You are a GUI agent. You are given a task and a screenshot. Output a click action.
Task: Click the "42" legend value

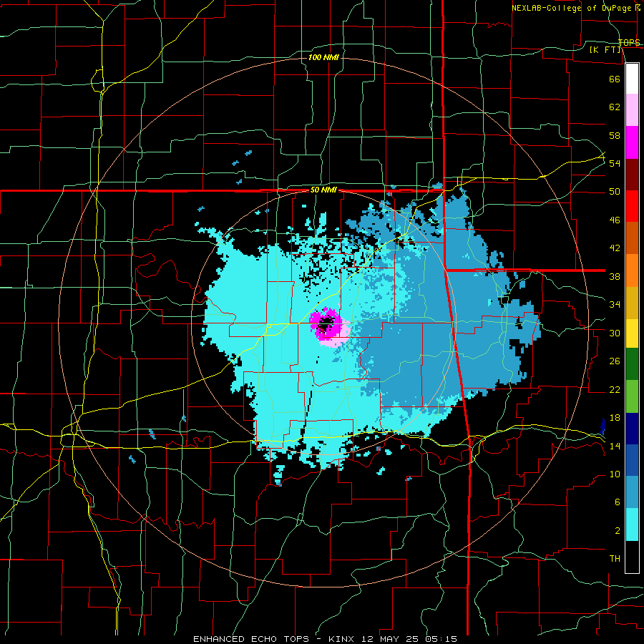pyautogui.click(x=615, y=248)
